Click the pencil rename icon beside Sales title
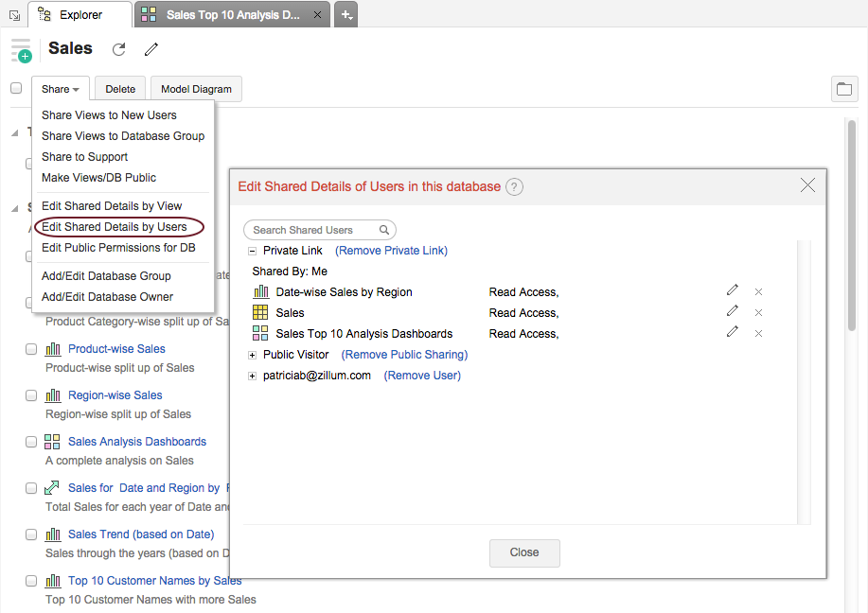This screenshot has height=613, width=868. pos(151,49)
